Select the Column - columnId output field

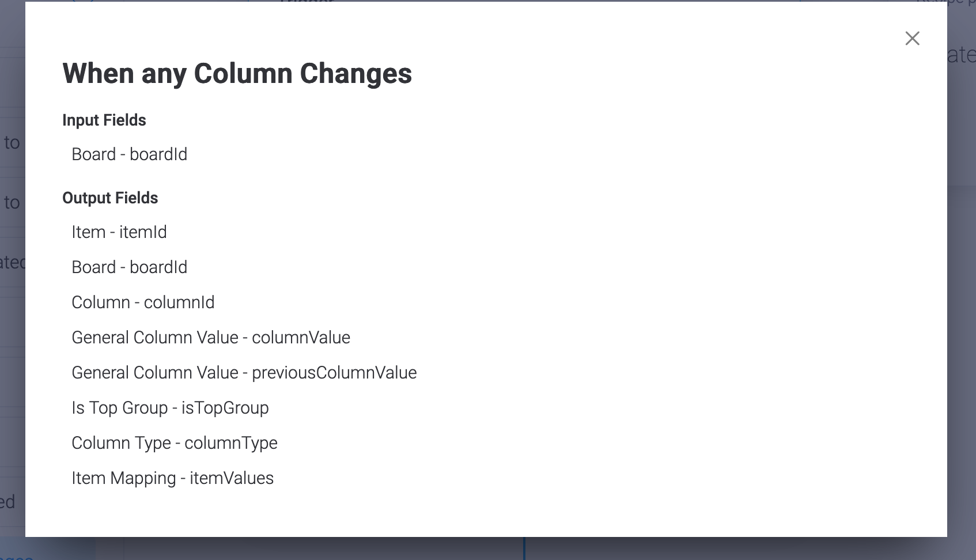pos(143,302)
